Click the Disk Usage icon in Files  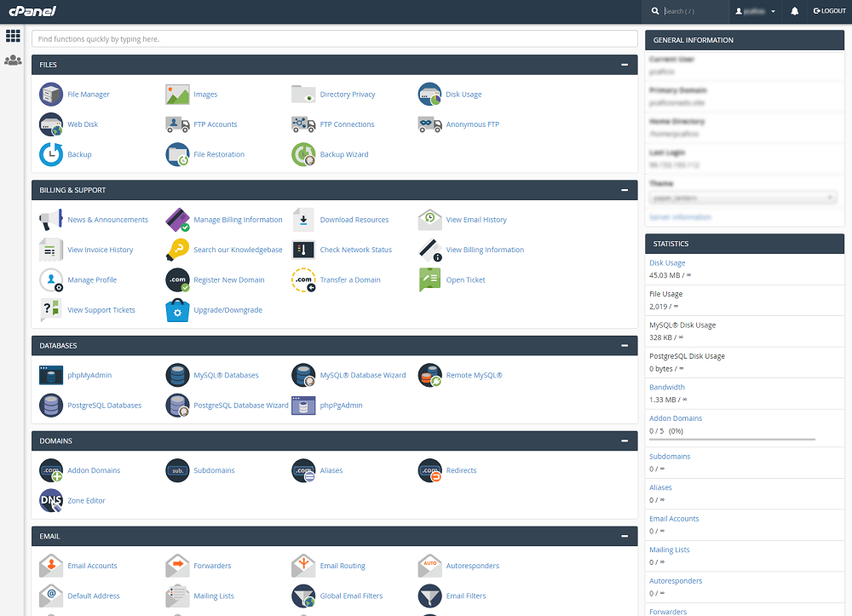click(x=429, y=95)
